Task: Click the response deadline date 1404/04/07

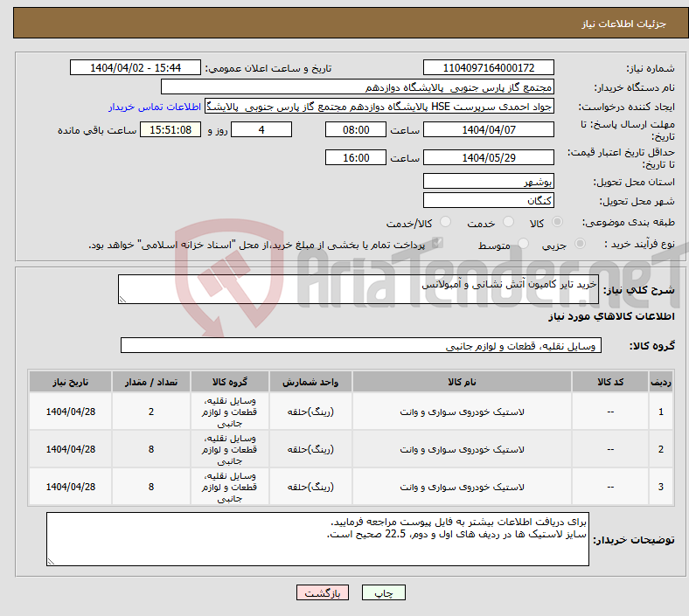Action: tap(488, 129)
